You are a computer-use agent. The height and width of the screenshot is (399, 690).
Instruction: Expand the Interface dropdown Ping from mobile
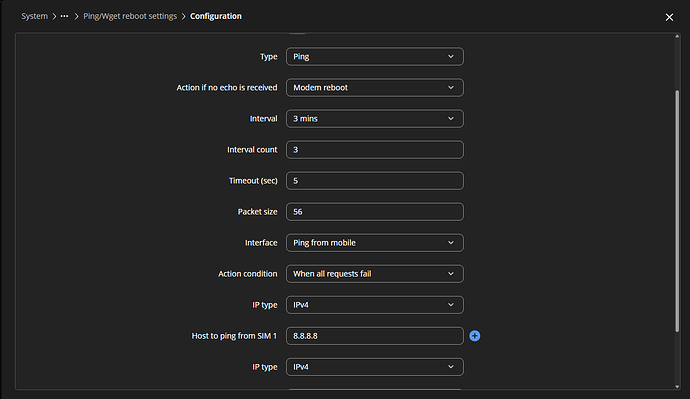tap(374, 242)
